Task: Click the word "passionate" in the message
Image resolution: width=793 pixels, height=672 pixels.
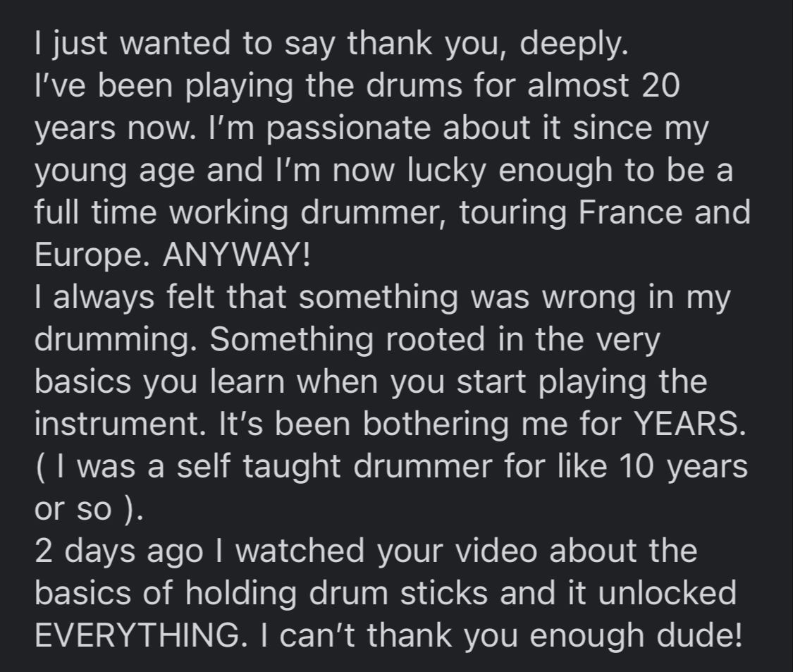Action: tap(348, 128)
